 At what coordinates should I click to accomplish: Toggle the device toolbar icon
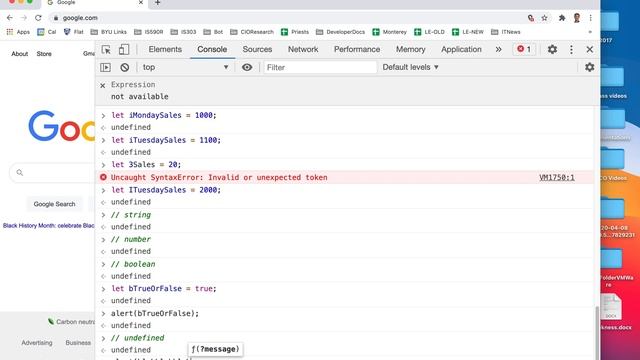pos(124,49)
